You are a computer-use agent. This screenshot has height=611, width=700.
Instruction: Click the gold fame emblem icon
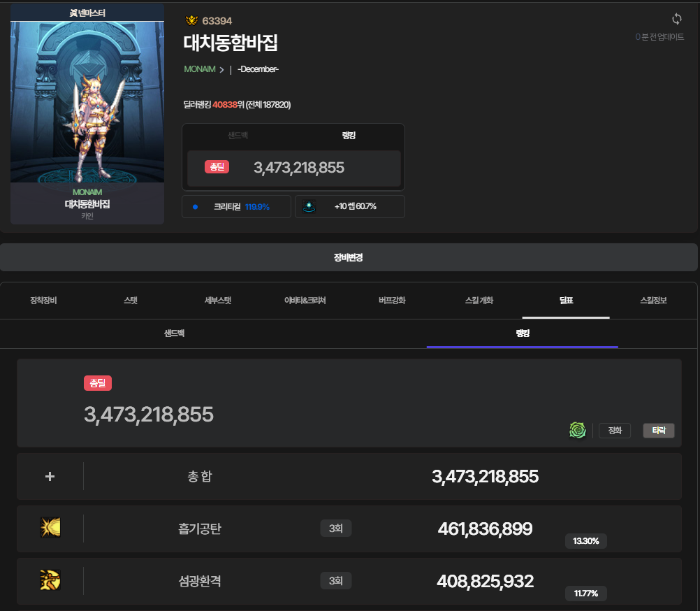click(x=191, y=21)
